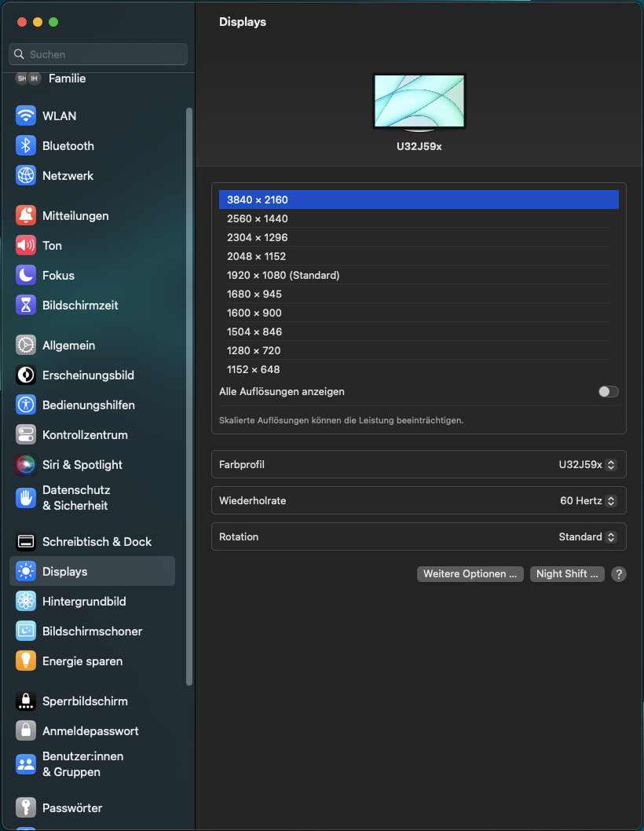Screen dimensions: 644x831
Task: Click the Familie avatars icon
Action: point(28,79)
